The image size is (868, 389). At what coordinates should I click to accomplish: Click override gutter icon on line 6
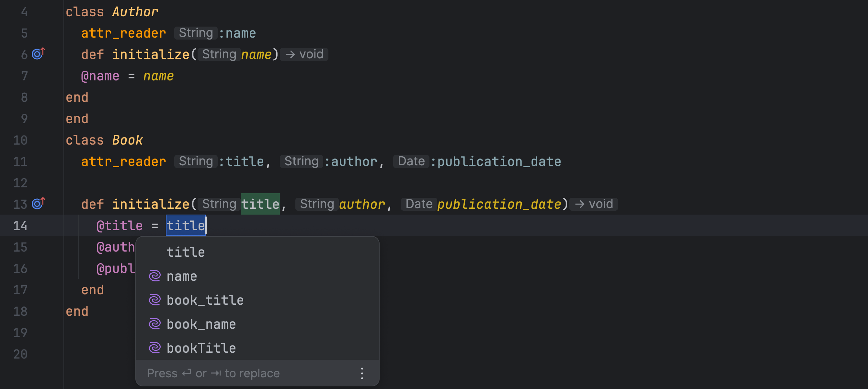pos(38,54)
